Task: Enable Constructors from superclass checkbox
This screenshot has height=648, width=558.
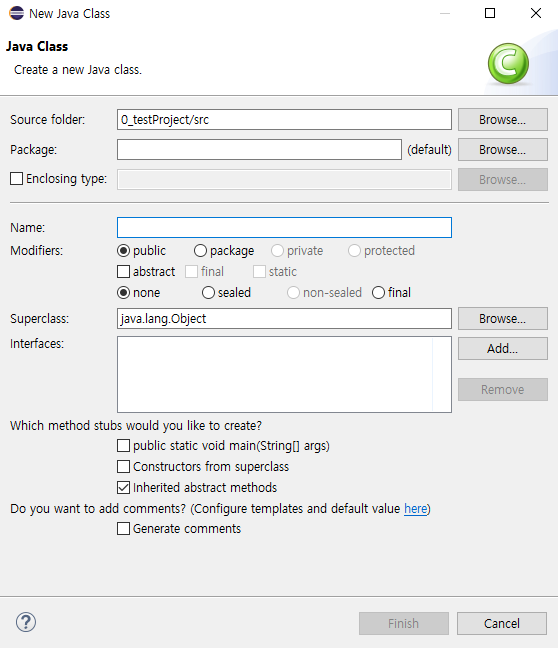Action: pos(123,467)
